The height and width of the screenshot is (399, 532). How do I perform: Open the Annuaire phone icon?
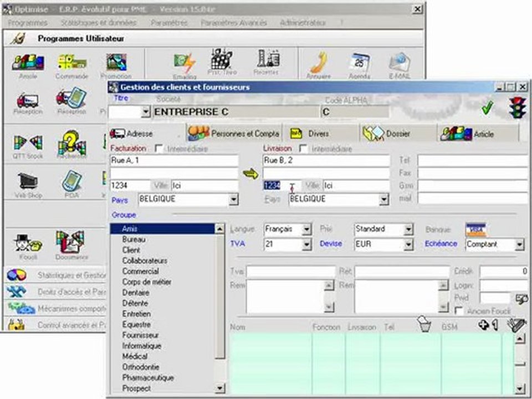(319, 66)
